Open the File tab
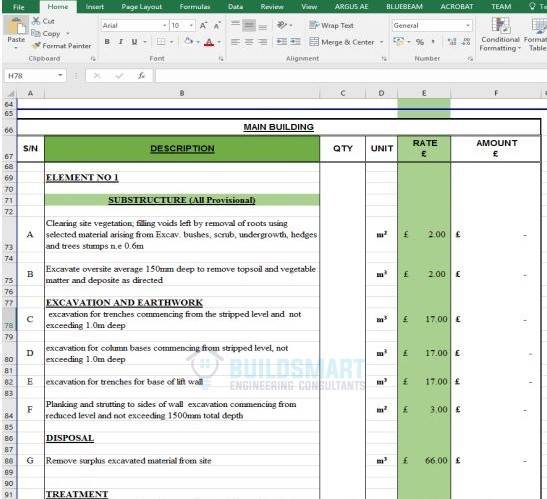 [x=18, y=7]
